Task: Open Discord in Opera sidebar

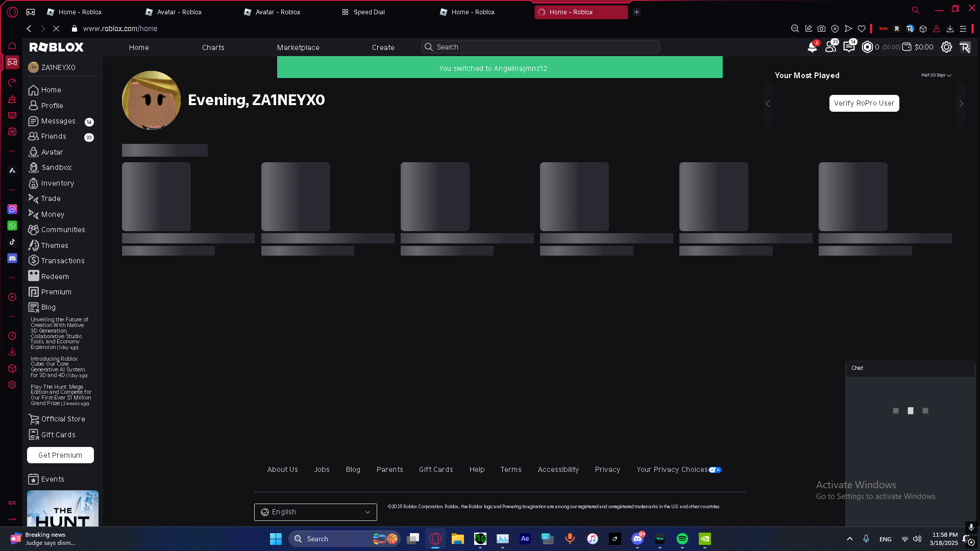Action: 12,259
